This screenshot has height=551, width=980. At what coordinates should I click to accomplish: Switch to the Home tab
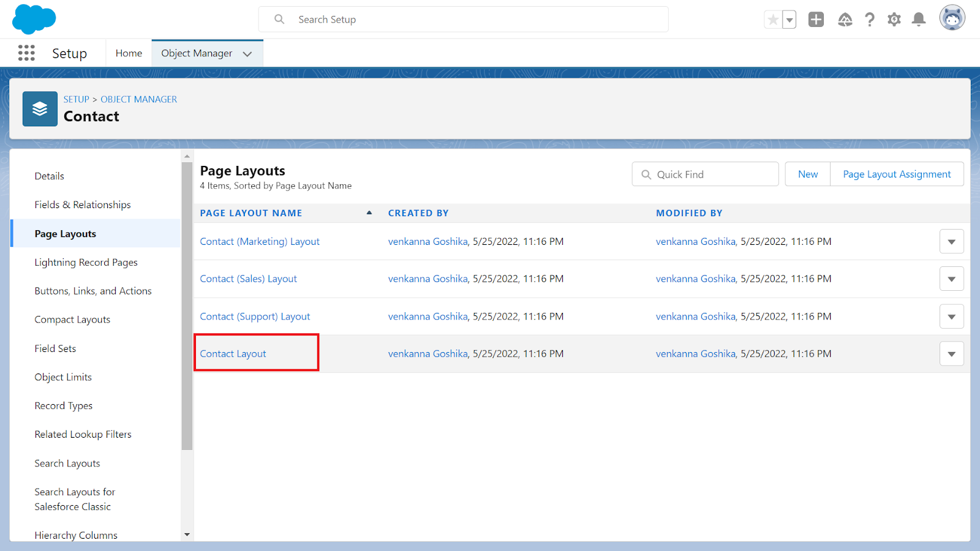coord(129,53)
